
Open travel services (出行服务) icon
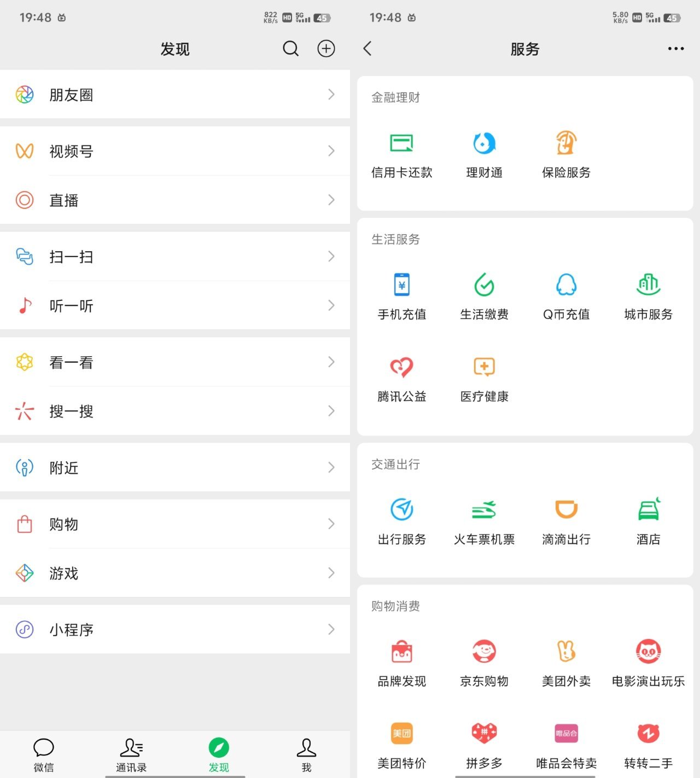(402, 509)
